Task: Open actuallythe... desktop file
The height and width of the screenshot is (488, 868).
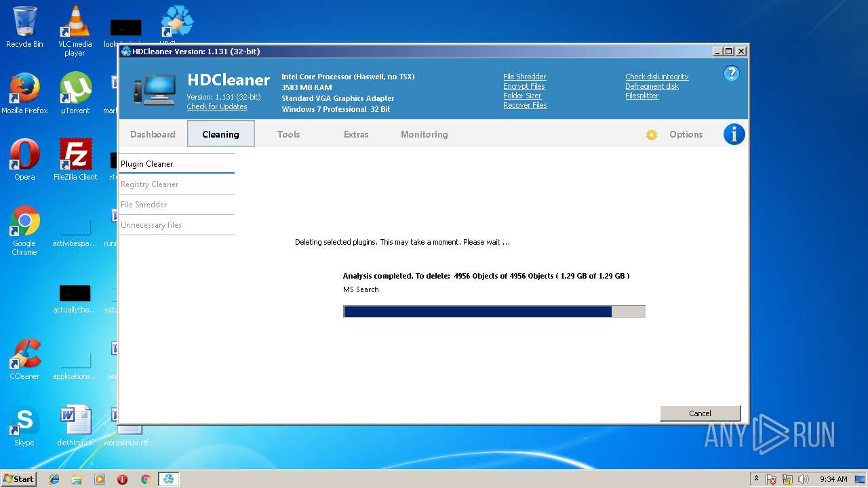Action: tap(75, 297)
